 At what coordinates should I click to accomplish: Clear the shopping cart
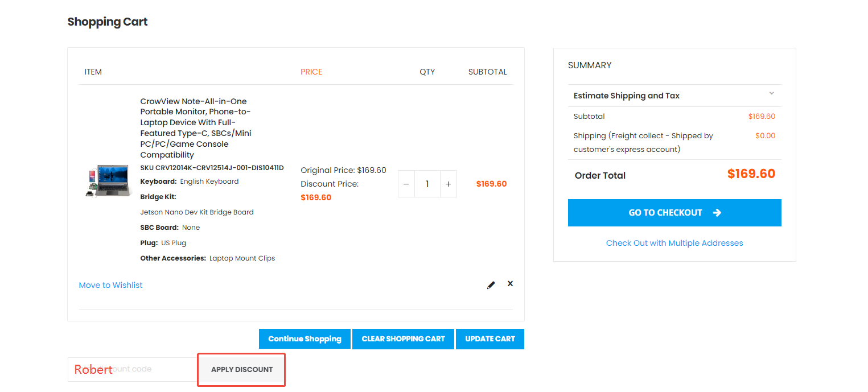tap(403, 339)
